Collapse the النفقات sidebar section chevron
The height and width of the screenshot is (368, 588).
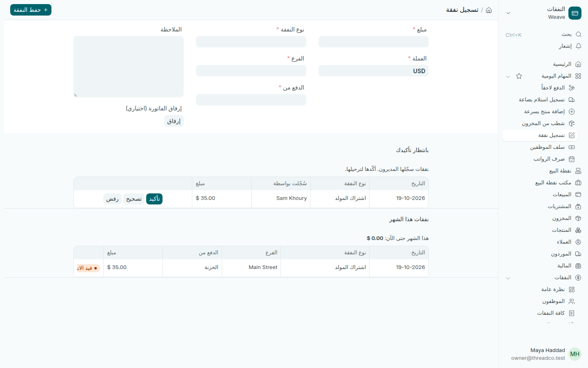508,278
